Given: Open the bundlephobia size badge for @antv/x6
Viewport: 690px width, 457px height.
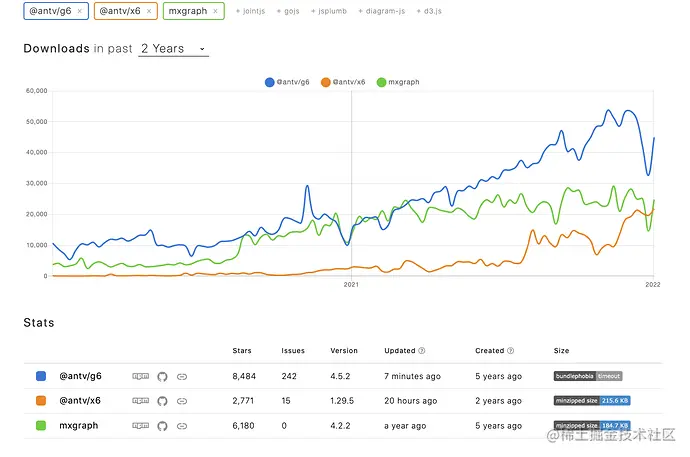Looking at the screenshot, I should (592, 401).
